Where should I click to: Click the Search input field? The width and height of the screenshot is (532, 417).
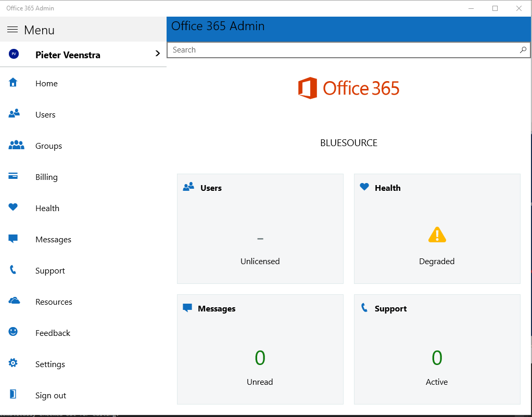click(348, 50)
